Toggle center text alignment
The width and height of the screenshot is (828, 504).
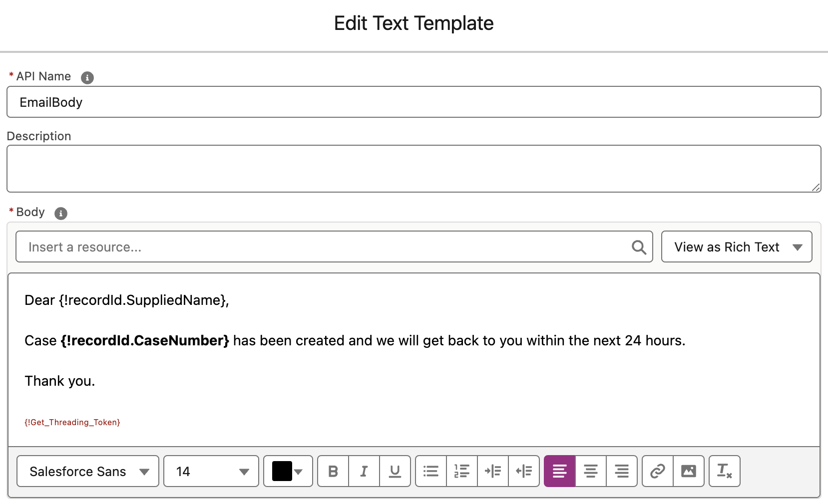tap(591, 471)
